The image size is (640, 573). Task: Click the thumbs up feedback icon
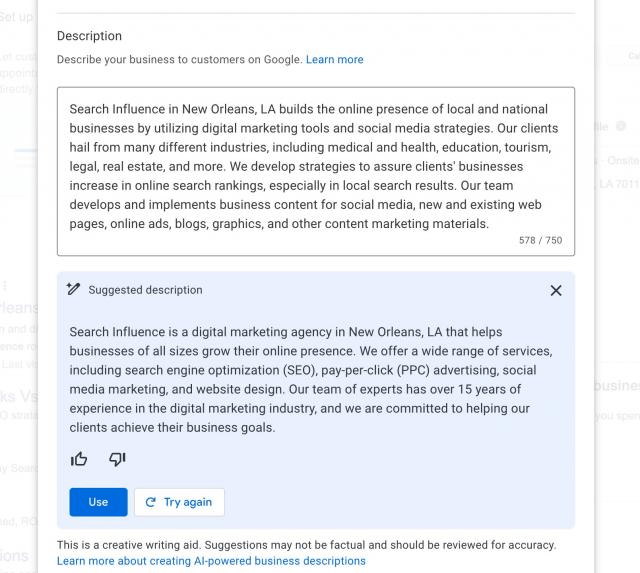79,459
